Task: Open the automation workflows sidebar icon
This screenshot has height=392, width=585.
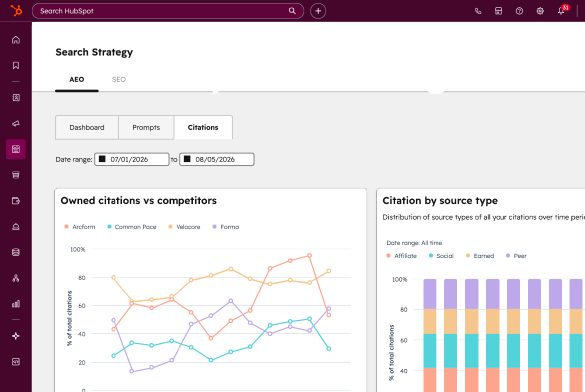Action: (x=16, y=278)
